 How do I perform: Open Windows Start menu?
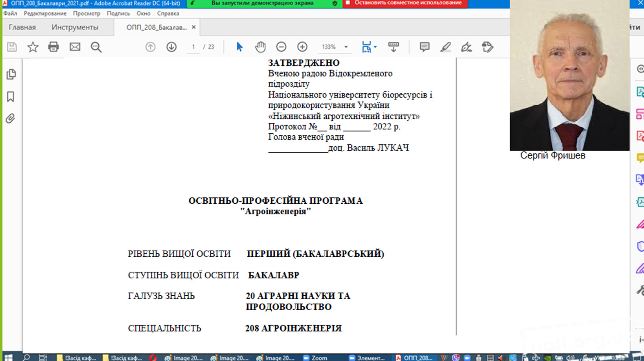[x=8, y=357]
